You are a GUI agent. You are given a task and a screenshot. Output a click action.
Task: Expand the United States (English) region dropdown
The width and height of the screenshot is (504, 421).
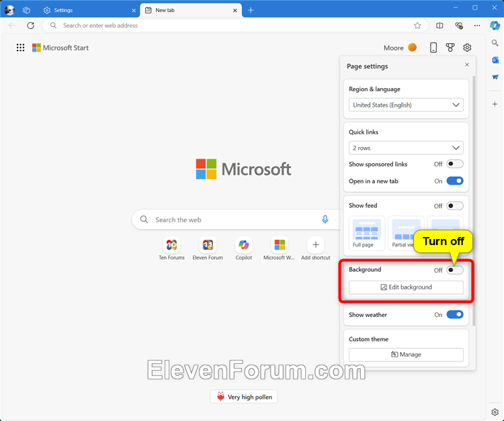pyautogui.click(x=406, y=105)
